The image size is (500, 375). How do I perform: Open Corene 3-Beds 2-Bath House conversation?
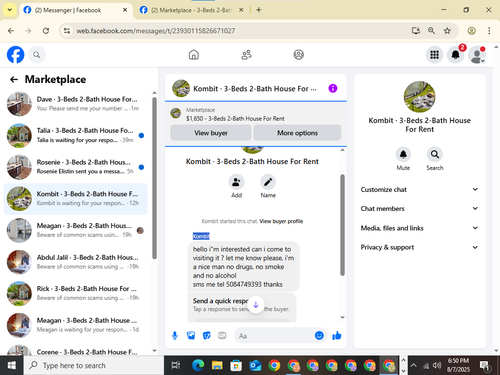pyautogui.click(x=76, y=350)
